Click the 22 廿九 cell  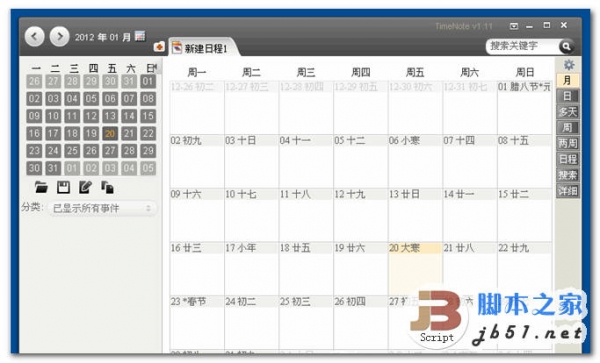click(525, 268)
